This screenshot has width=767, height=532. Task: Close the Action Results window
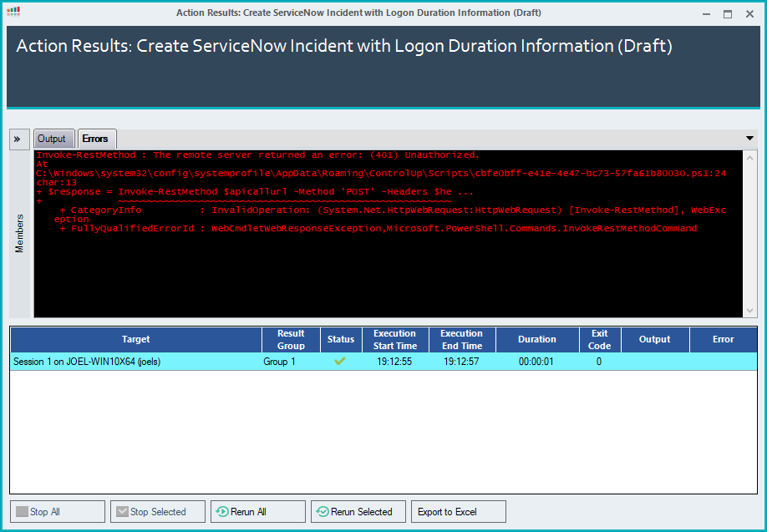point(749,13)
